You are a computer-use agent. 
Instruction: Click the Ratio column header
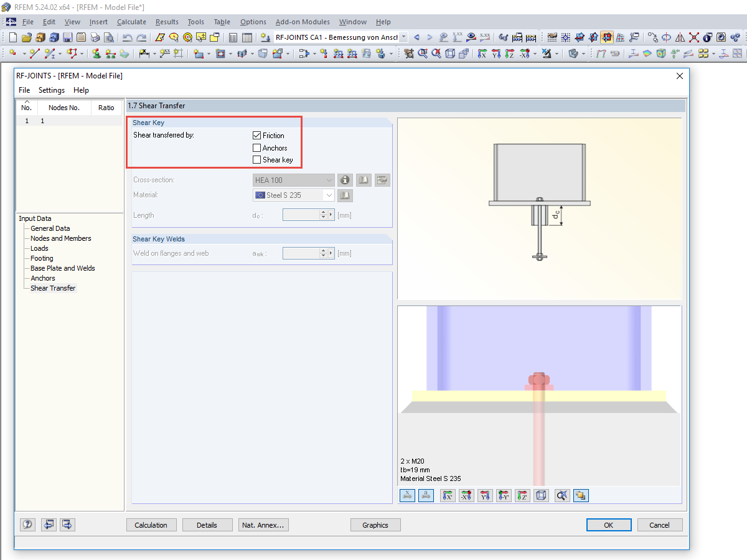106,108
